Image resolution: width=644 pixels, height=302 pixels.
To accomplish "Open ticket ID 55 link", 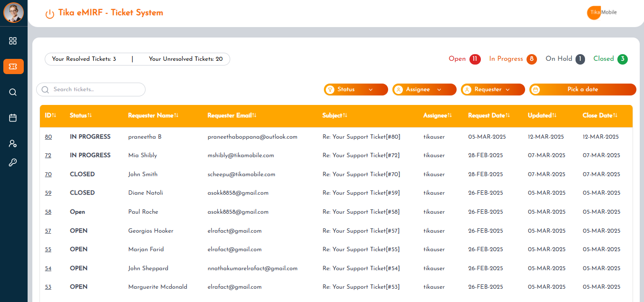I will coord(48,249).
